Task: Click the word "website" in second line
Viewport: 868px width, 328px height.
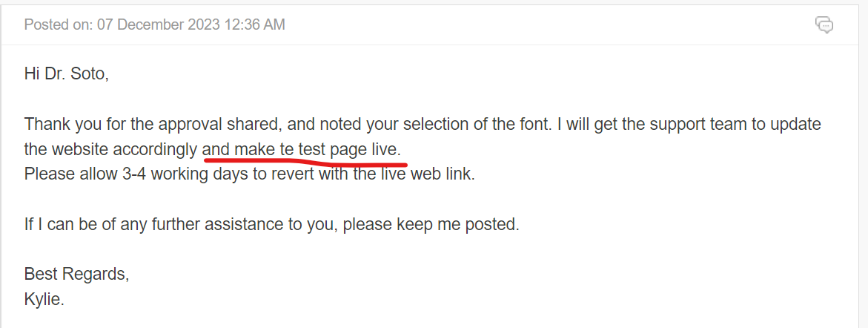Action: click(80, 150)
